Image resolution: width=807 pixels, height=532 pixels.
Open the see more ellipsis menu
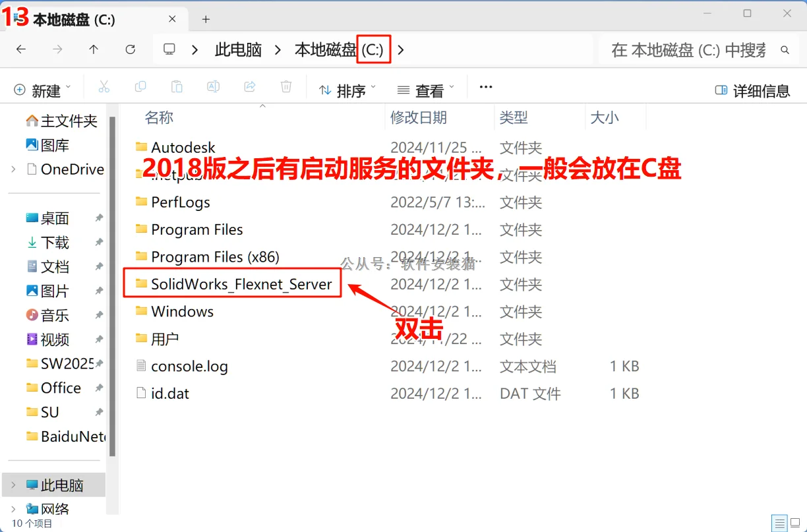point(485,86)
